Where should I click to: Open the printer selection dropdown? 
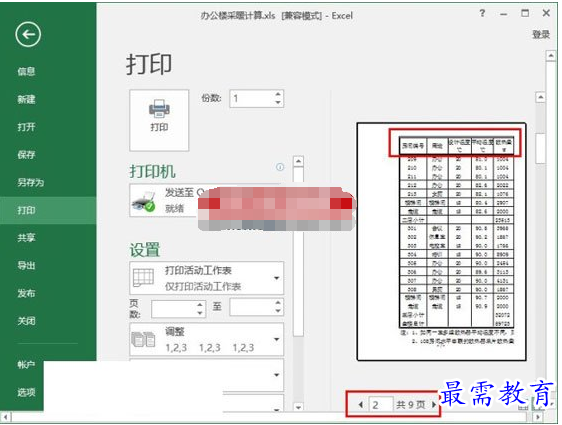(x=206, y=201)
